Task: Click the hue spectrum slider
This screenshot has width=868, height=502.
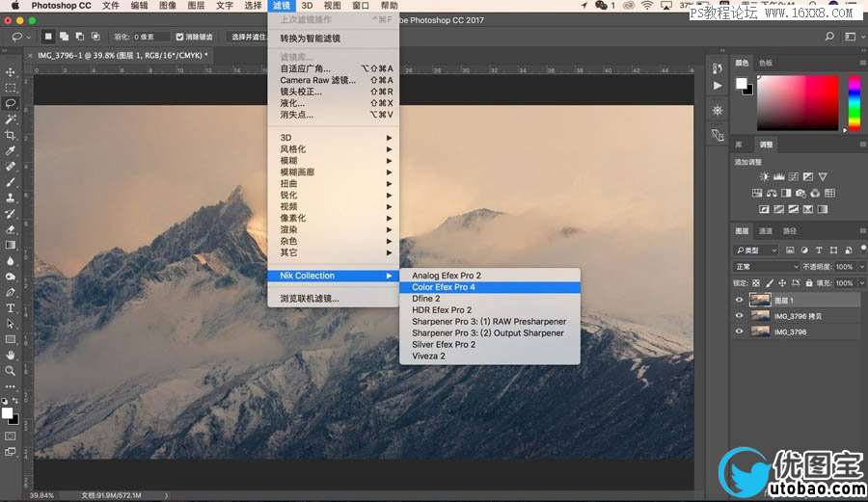Action: tap(854, 103)
